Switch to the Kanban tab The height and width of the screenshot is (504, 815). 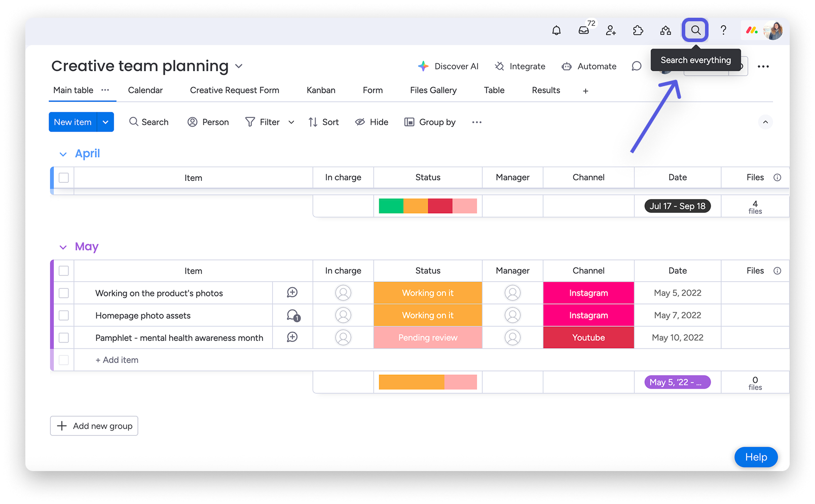(x=321, y=90)
